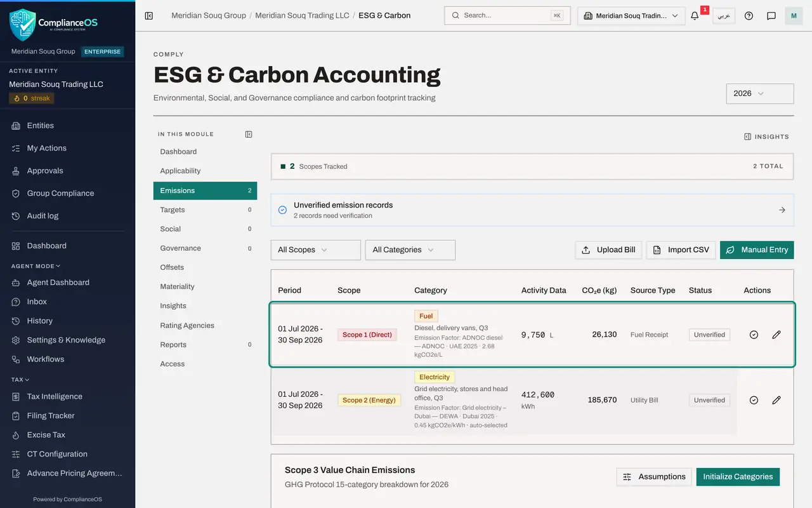Image resolution: width=812 pixels, height=508 pixels.
Task: Open All Categories filter dropdown
Action: (x=410, y=250)
